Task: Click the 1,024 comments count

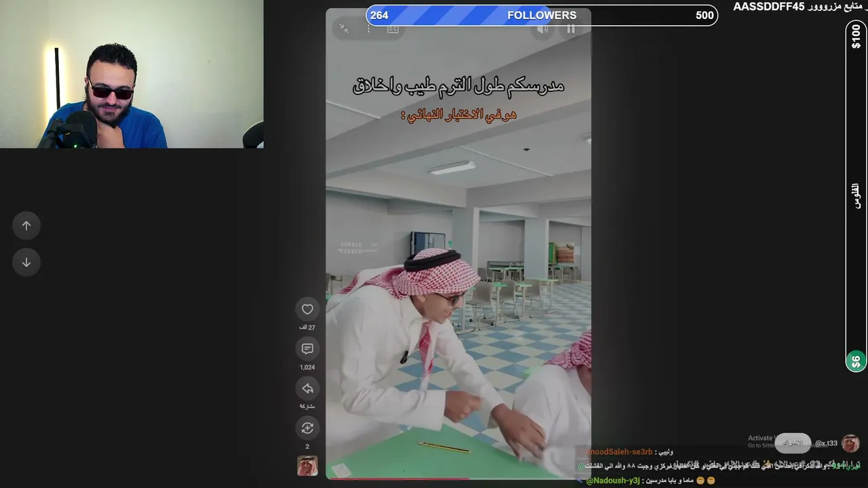Action: (307, 367)
